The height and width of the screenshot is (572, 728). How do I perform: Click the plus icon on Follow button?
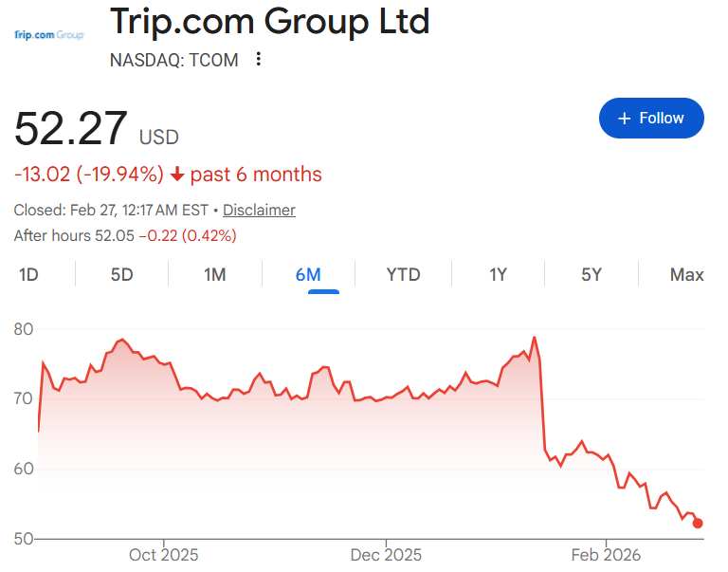click(x=624, y=119)
